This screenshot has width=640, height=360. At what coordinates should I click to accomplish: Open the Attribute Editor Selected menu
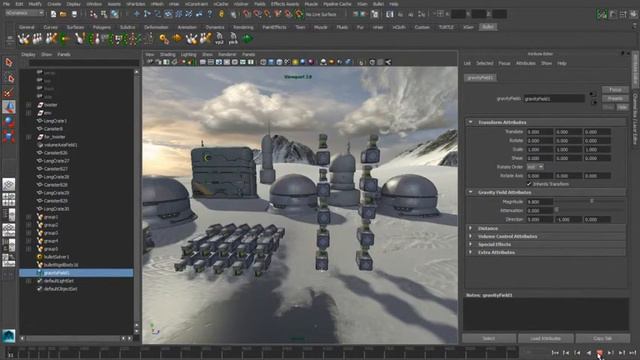(x=484, y=63)
